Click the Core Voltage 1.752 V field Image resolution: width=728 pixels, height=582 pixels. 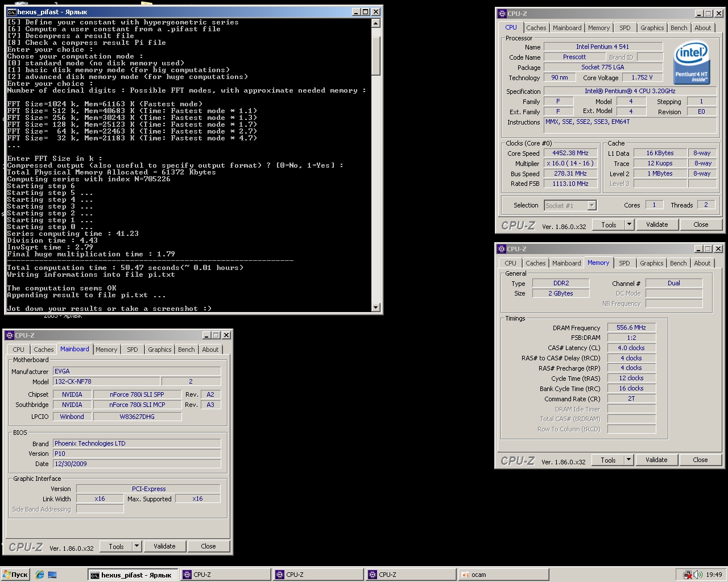[642, 77]
